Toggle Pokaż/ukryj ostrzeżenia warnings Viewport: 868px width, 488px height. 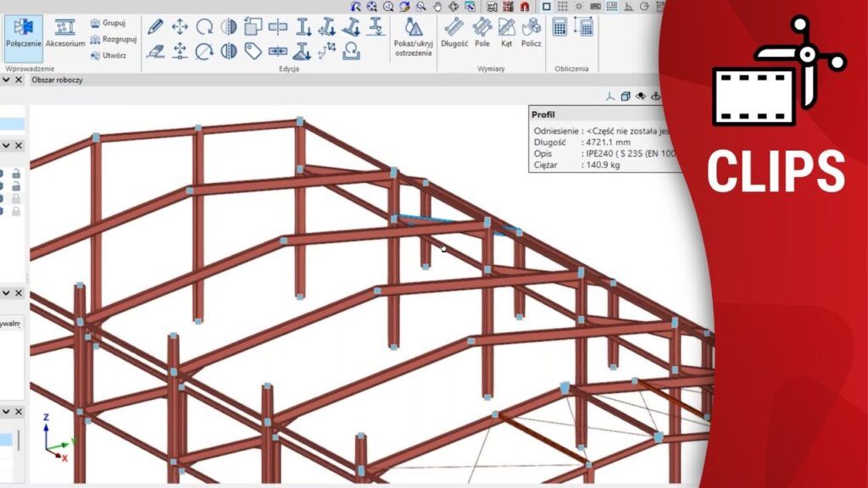[413, 38]
